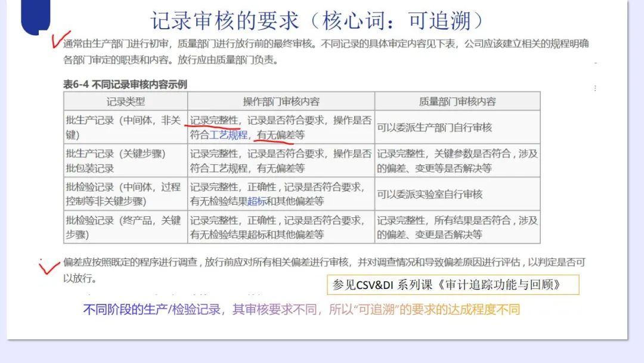Click the red checkmark beside the first paragraph
This screenshot has height=363, width=644.
60,39
